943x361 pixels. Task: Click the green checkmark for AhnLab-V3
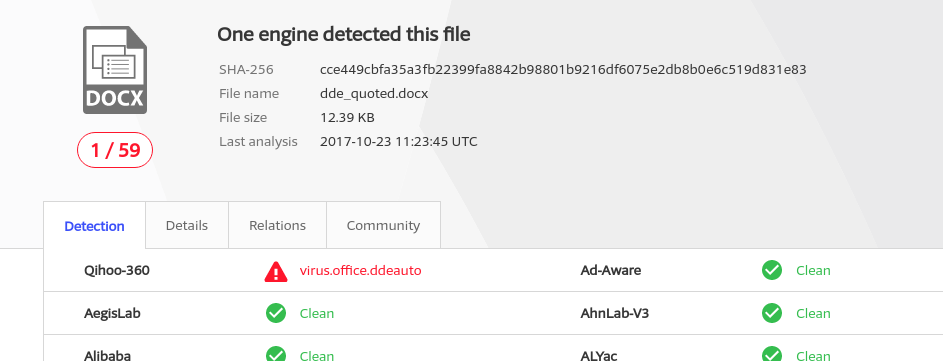click(772, 313)
